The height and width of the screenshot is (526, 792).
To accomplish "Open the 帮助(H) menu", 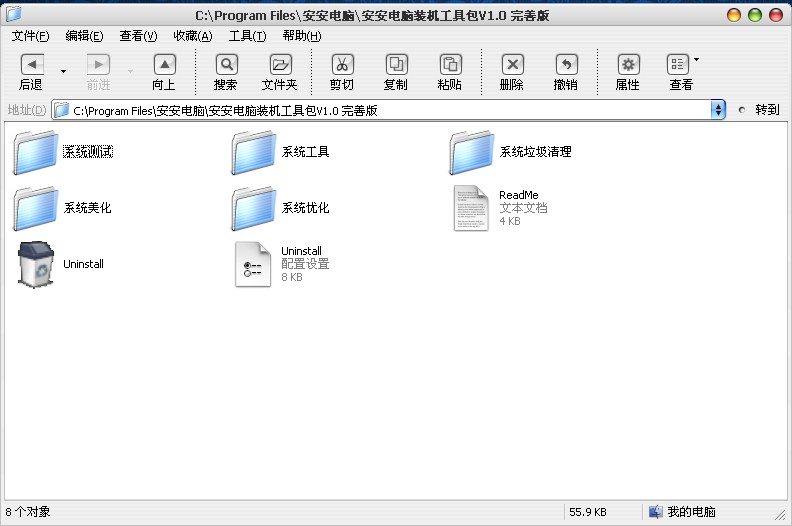I will [x=302, y=36].
